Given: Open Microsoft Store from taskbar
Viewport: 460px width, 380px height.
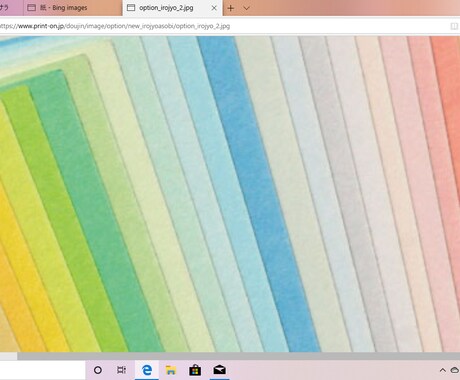Looking at the screenshot, I should point(195,370).
